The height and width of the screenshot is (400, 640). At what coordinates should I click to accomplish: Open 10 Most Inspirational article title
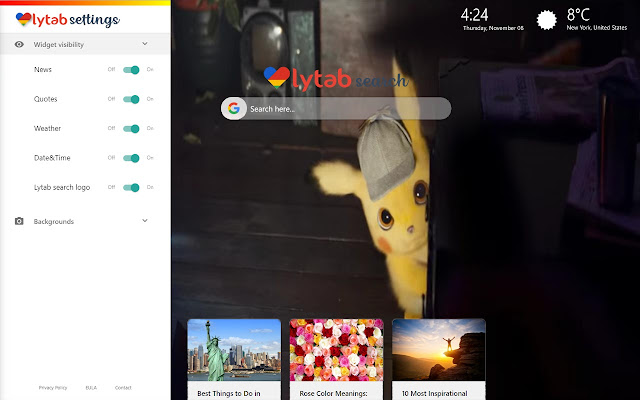pyautogui.click(x=435, y=393)
